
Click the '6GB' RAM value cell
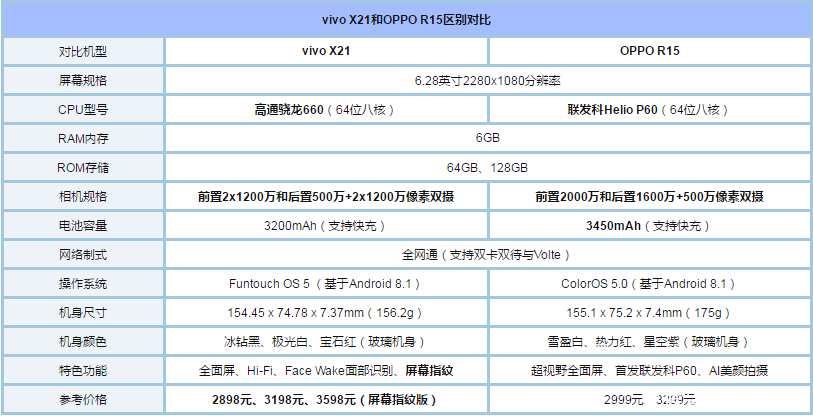[488, 138]
